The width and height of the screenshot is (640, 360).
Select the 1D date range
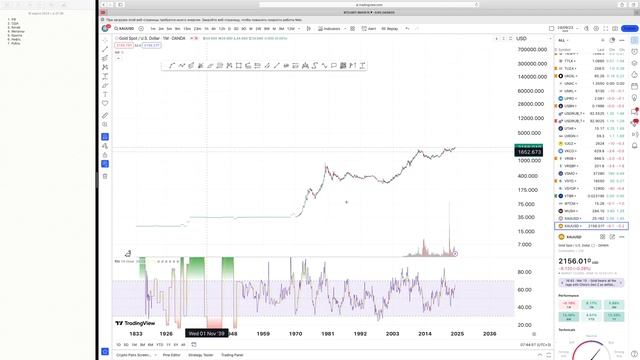pyautogui.click(x=118, y=345)
